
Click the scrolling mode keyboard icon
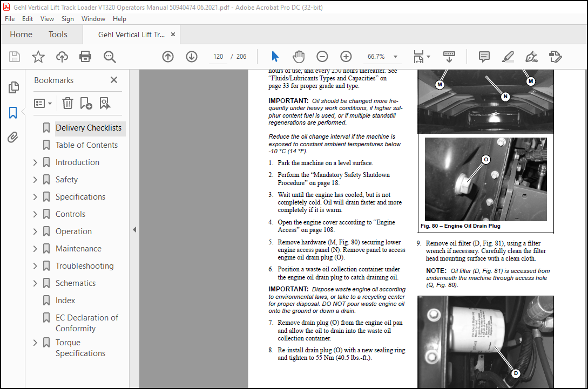click(449, 57)
